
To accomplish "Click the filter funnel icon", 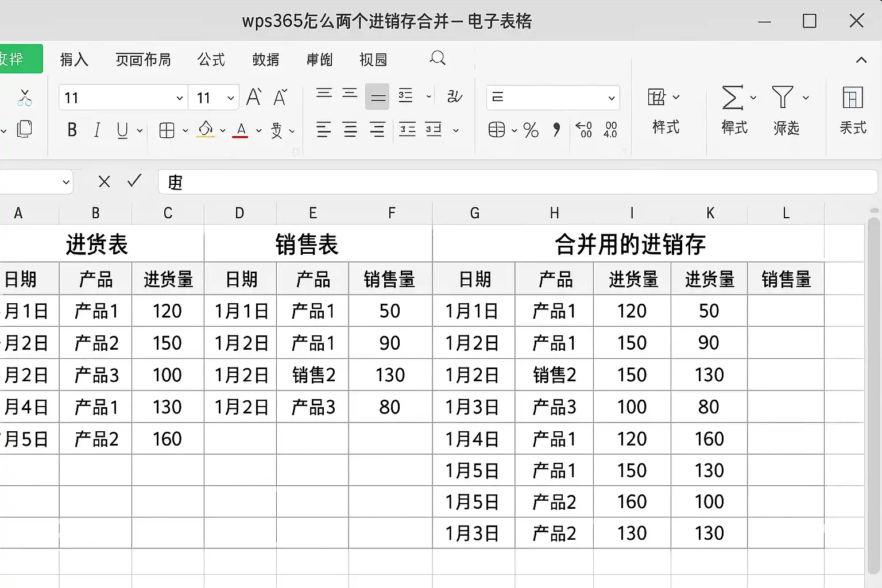I will (782, 98).
